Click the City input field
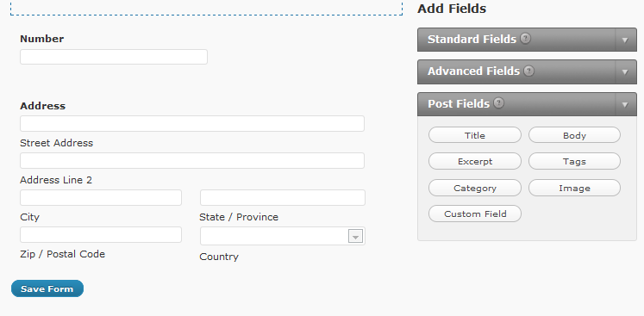 click(101, 197)
